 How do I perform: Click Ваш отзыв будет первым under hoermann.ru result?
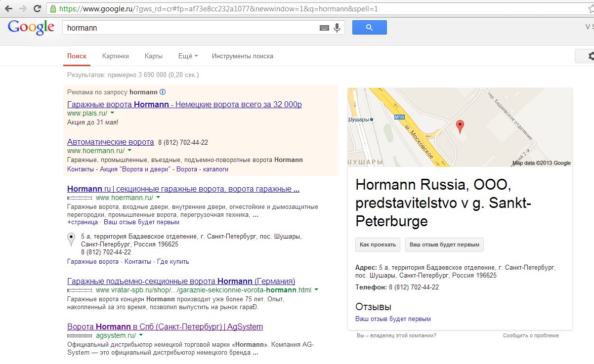point(141,222)
